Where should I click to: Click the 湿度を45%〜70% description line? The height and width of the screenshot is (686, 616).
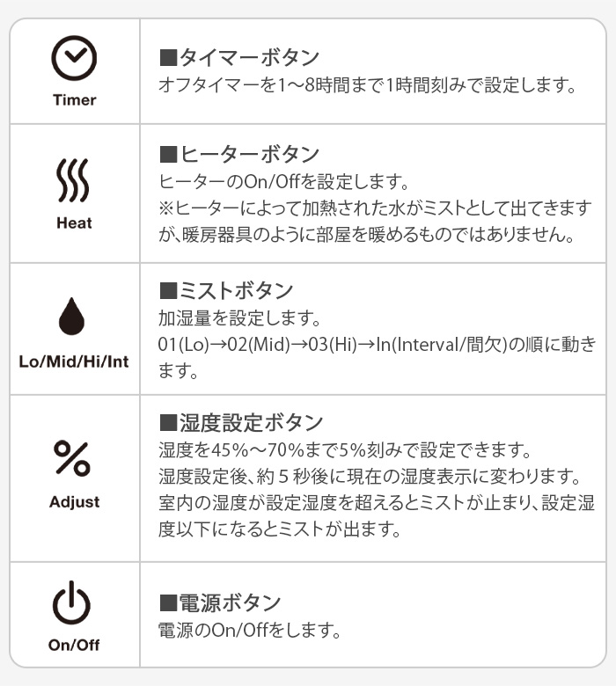[x=345, y=449]
